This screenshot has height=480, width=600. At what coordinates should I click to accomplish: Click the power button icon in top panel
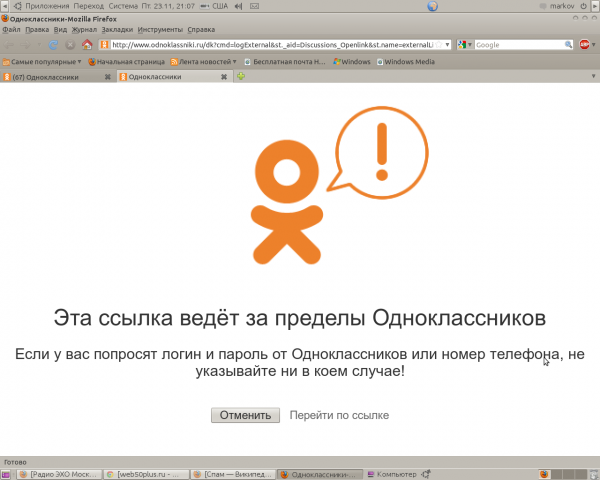click(584, 6)
